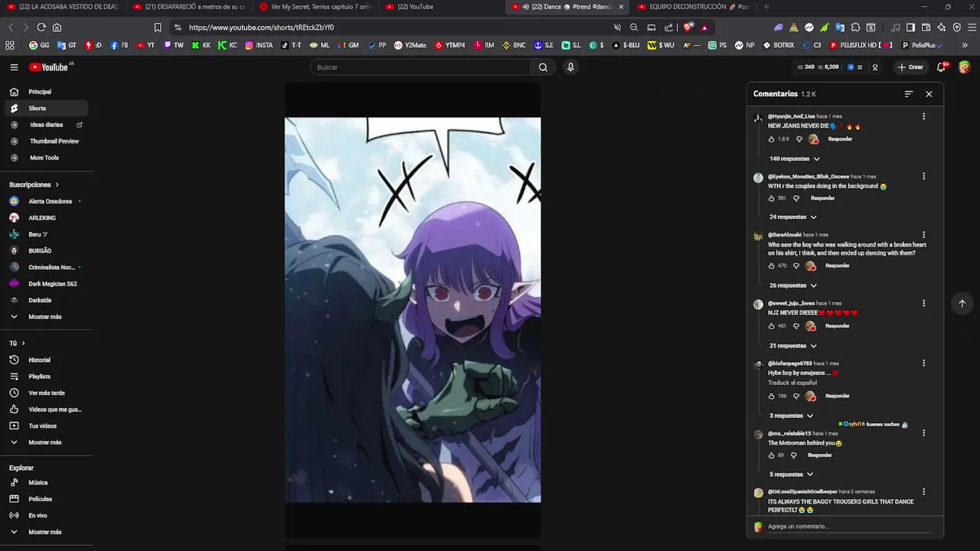980x551 pixels.
Task: Expand Mostrar más under Explorar section
Action: pyautogui.click(x=44, y=532)
